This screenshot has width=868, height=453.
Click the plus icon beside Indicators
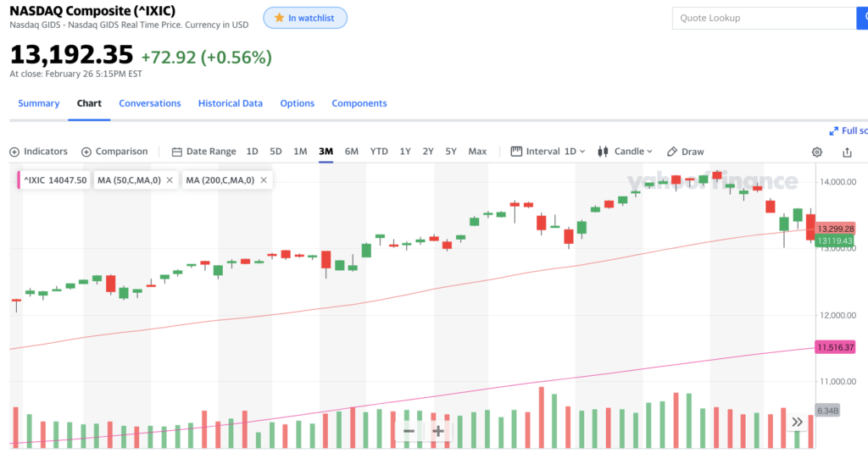click(14, 152)
